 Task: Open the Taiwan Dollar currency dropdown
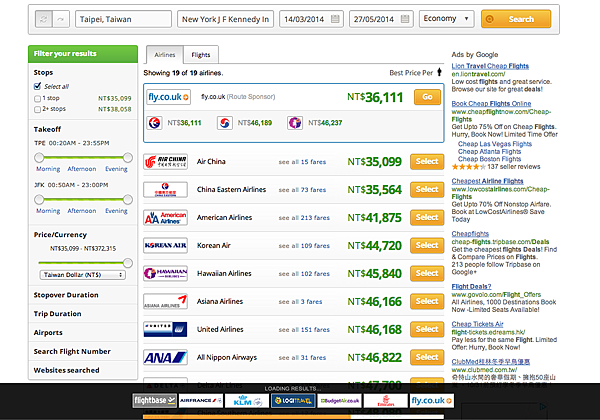pyautogui.click(x=83, y=275)
